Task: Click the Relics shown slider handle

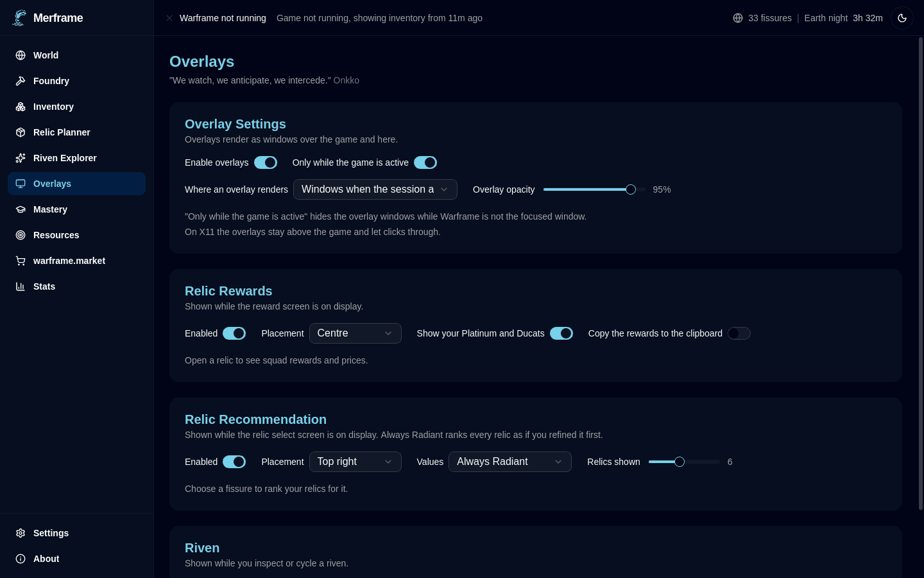Action: [x=680, y=462]
